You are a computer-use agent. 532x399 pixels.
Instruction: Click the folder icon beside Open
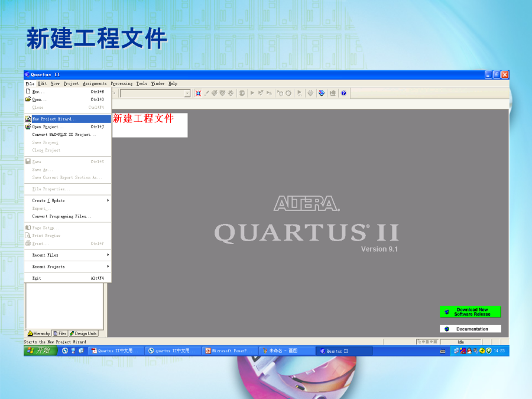28,99
